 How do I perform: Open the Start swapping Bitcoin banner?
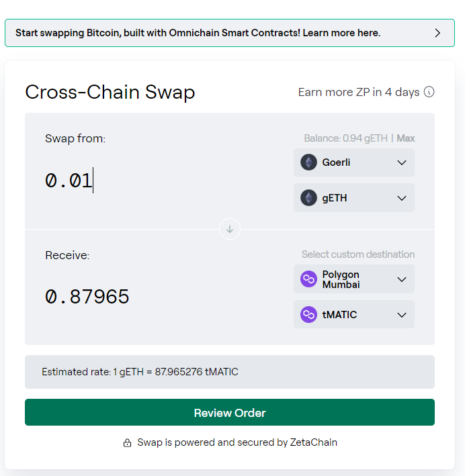coord(230,33)
